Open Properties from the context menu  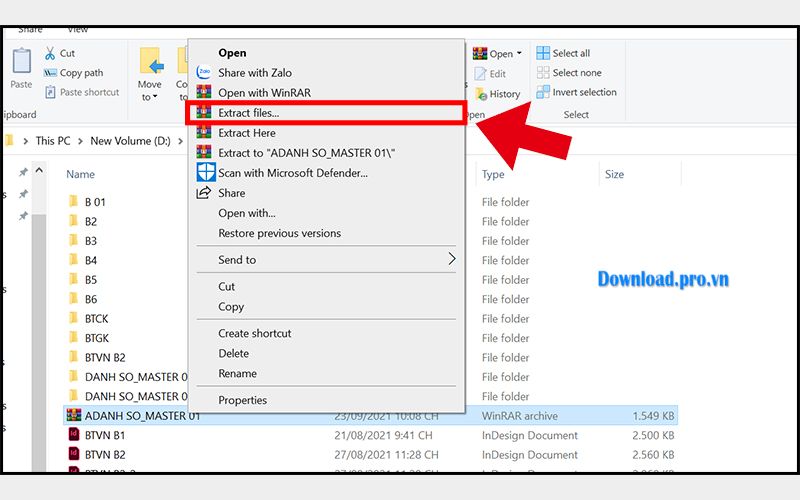(x=242, y=399)
